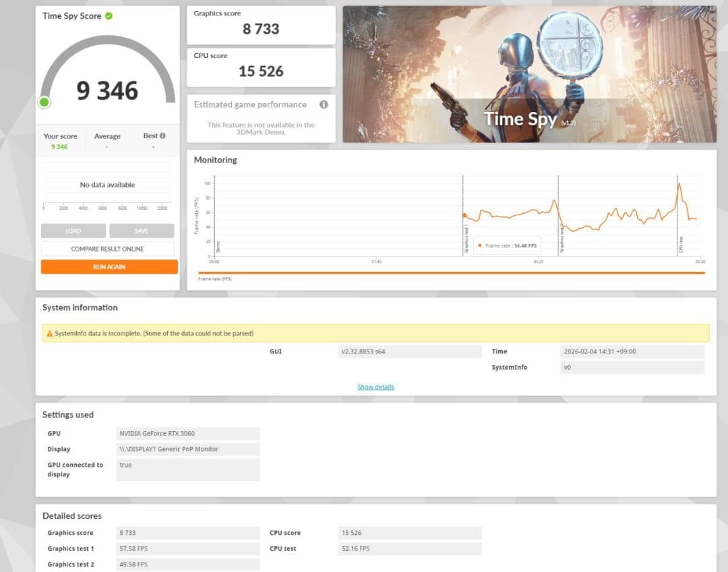Click the orange data point at Graphics test start

tap(463, 211)
